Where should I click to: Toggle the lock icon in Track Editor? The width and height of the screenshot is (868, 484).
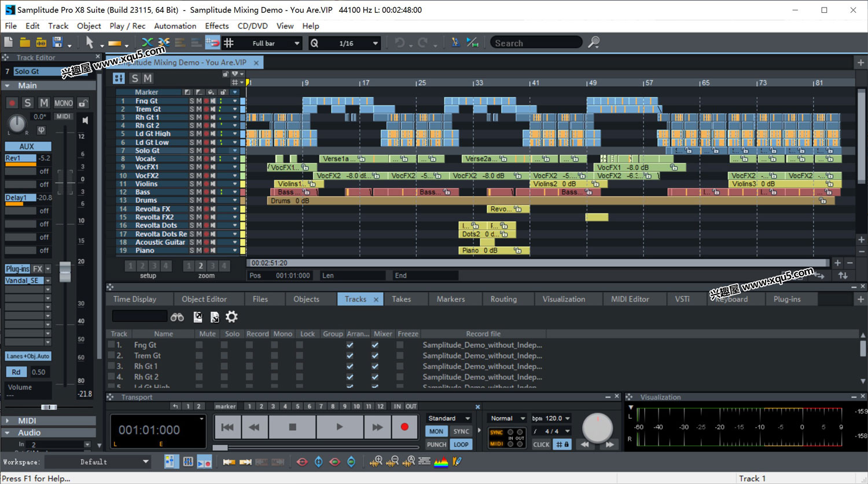click(x=83, y=103)
